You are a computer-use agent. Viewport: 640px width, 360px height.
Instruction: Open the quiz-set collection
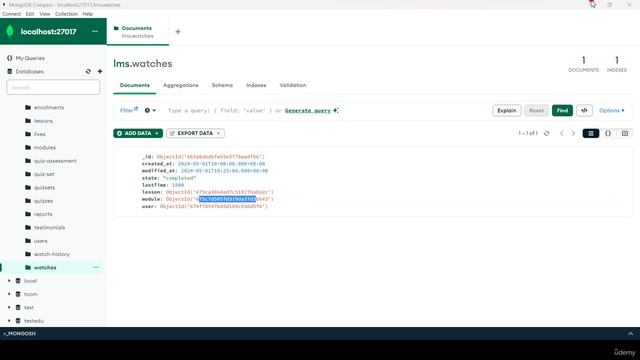44,174
